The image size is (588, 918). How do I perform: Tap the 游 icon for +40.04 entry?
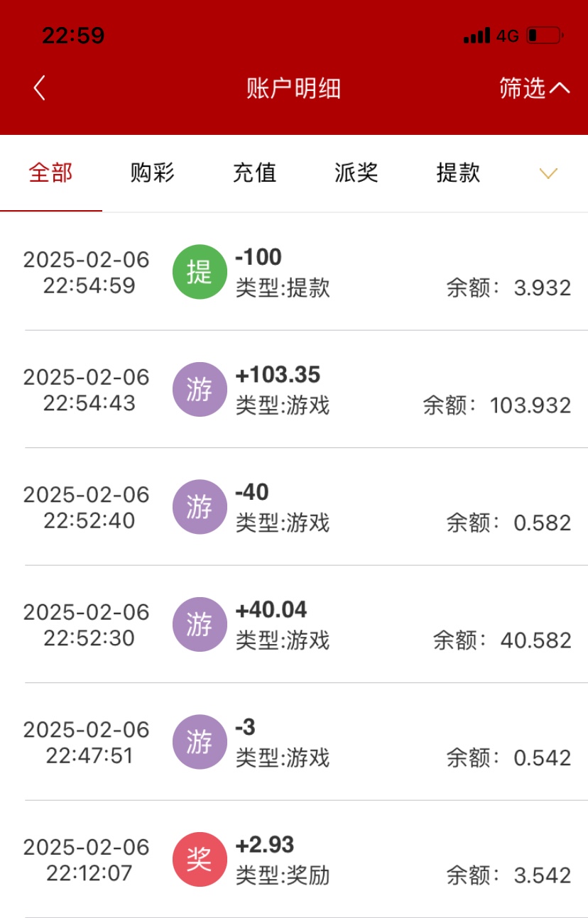pos(200,625)
